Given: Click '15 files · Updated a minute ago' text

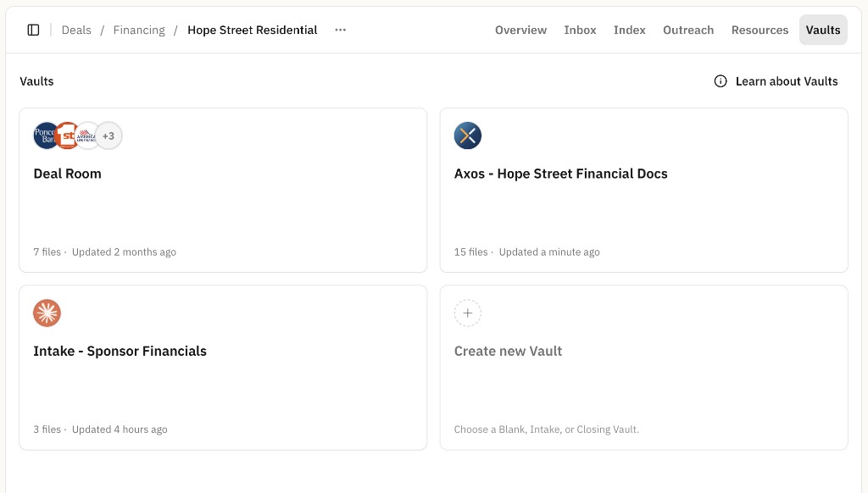Looking at the screenshot, I should pos(527,252).
